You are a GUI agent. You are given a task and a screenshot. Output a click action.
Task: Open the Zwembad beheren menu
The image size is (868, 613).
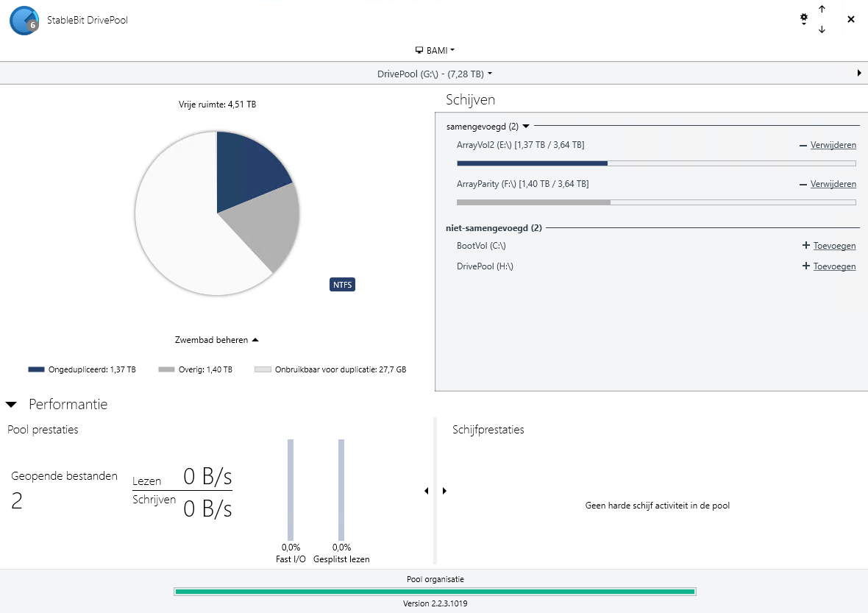(216, 340)
